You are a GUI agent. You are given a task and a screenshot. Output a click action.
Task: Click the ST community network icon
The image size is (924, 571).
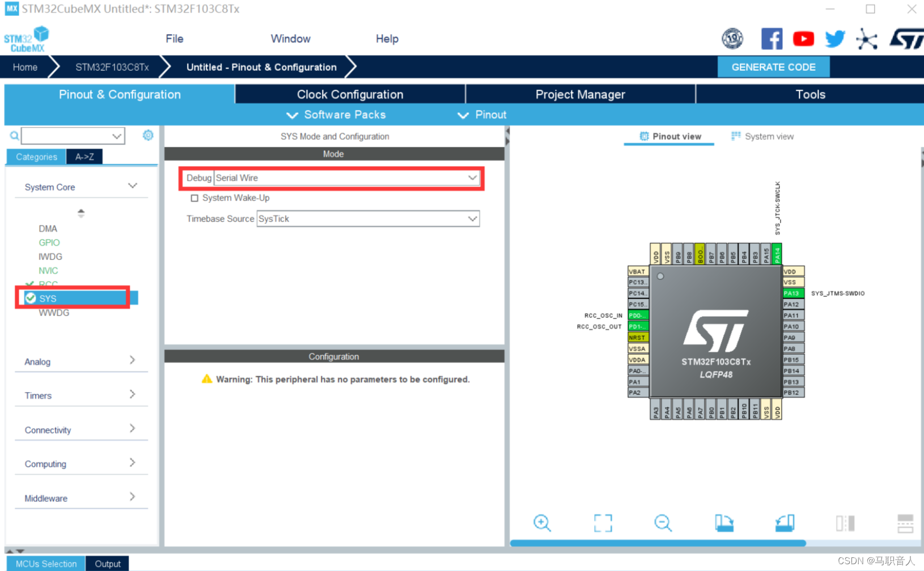pyautogui.click(x=866, y=39)
